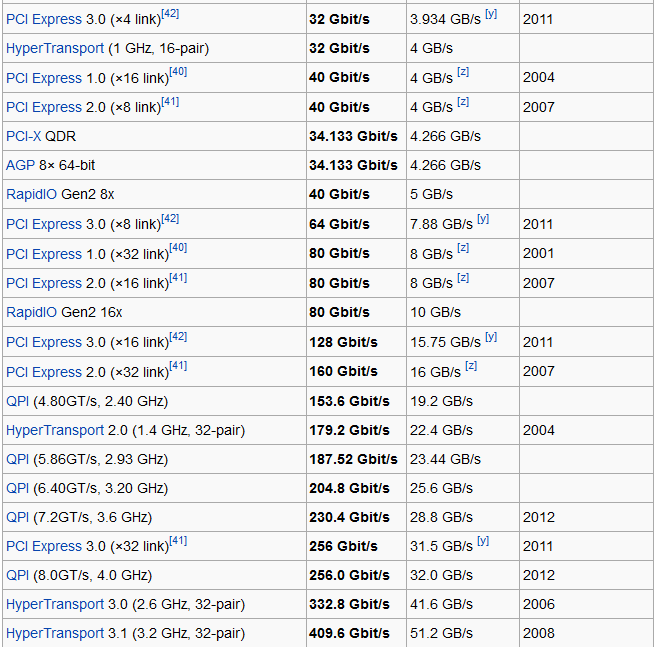Open citation [42] on ×4 link row

click(170, 13)
